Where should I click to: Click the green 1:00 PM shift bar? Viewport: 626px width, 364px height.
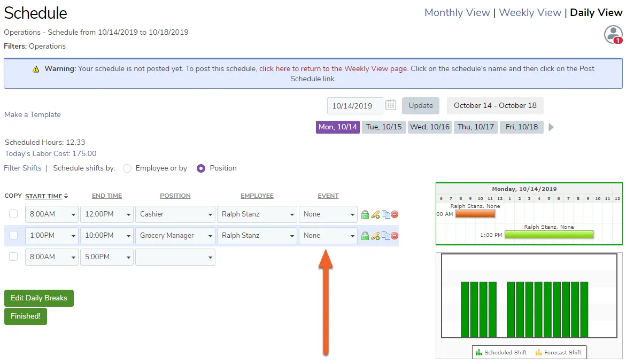click(549, 235)
